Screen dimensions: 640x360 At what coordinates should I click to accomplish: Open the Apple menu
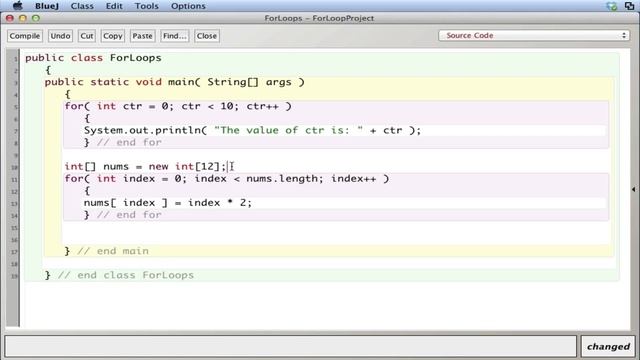pyautogui.click(x=18, y=6)
